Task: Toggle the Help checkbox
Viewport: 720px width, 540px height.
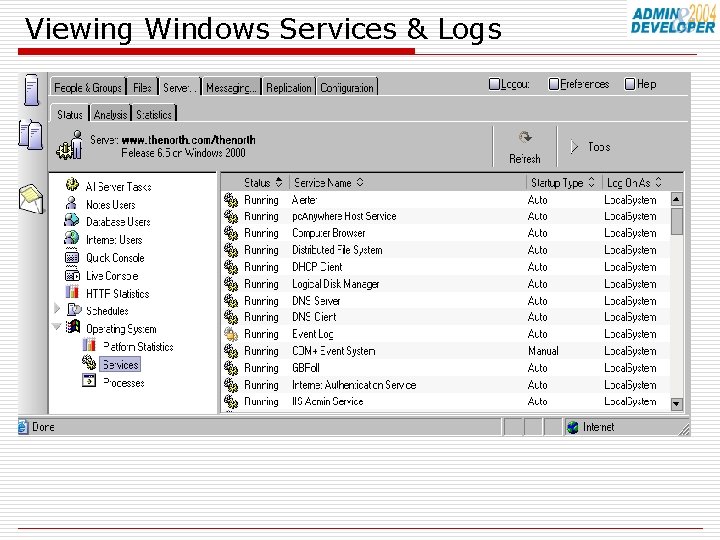Action: tap(630, 84)
